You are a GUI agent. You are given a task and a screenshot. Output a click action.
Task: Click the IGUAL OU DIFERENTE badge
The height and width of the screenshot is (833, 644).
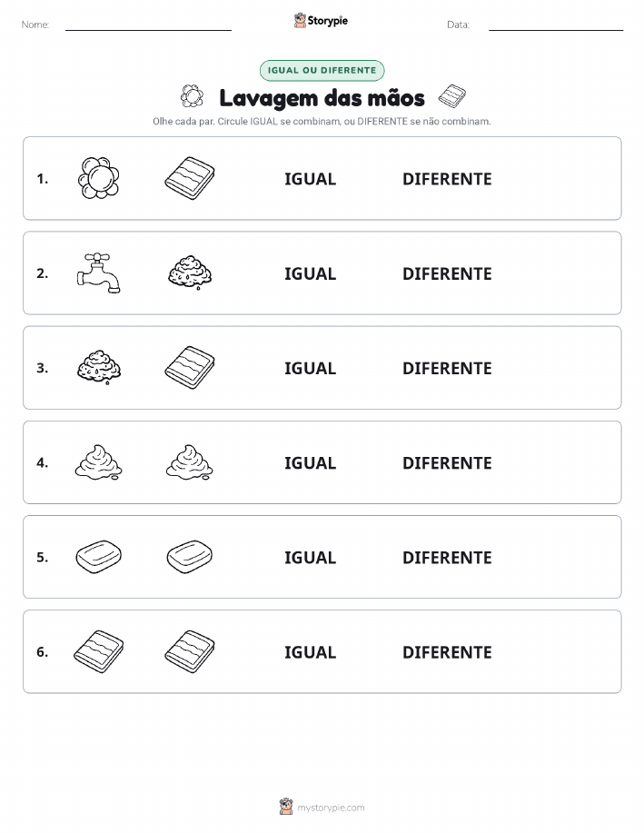322,71
